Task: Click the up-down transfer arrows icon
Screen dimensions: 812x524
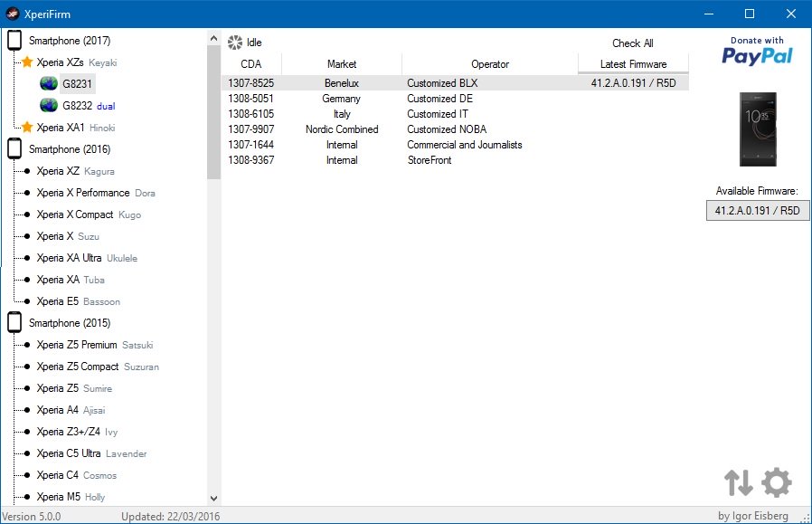Action: pos(739,482)
